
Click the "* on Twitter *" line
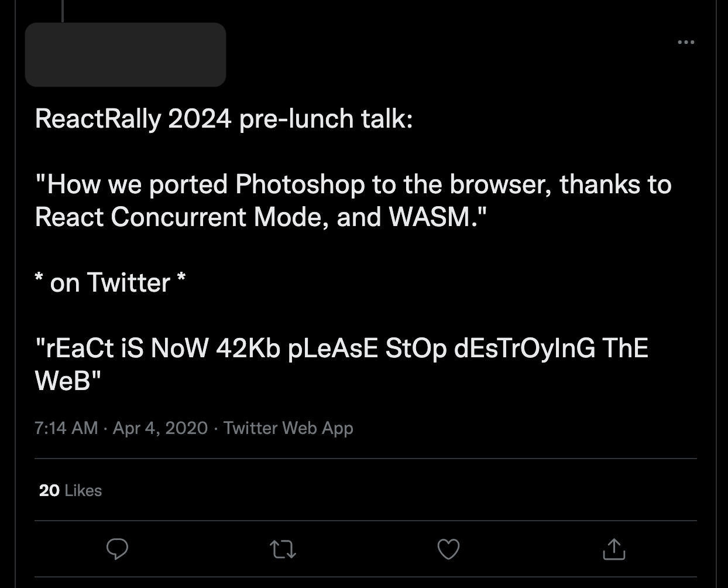coord(110,283)
